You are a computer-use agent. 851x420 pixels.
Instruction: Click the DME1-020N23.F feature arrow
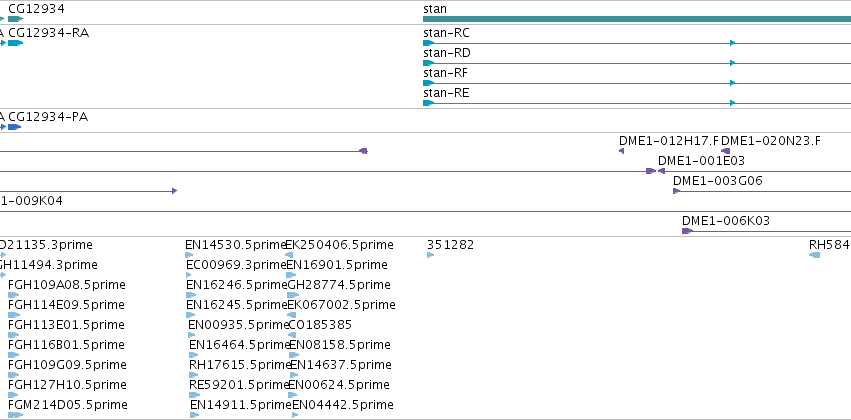coord(725,151)
